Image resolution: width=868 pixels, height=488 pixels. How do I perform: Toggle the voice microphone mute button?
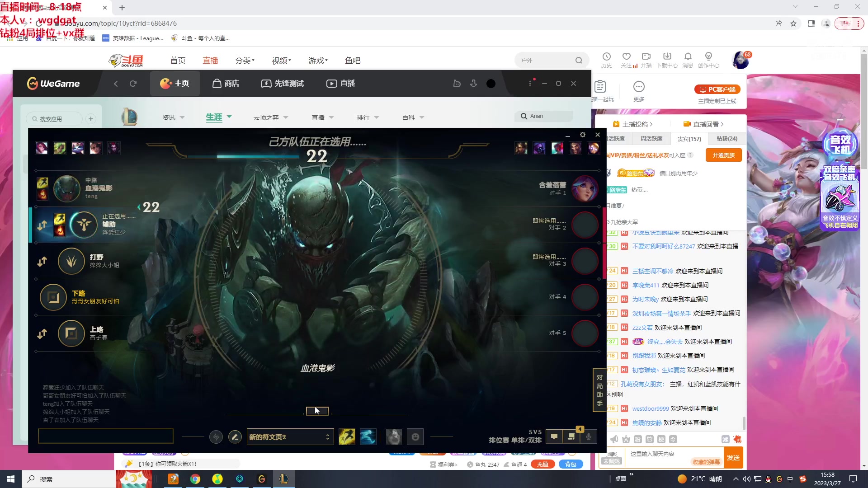tap(589, 436)
